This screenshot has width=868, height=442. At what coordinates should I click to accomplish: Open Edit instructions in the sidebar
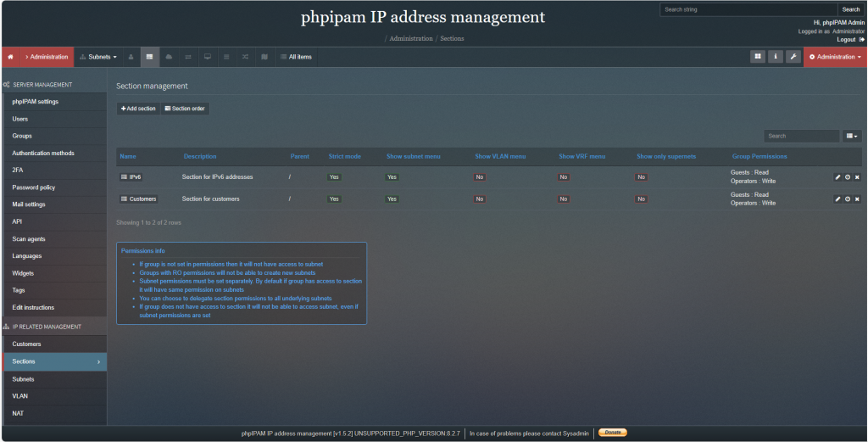click(55, 308)
